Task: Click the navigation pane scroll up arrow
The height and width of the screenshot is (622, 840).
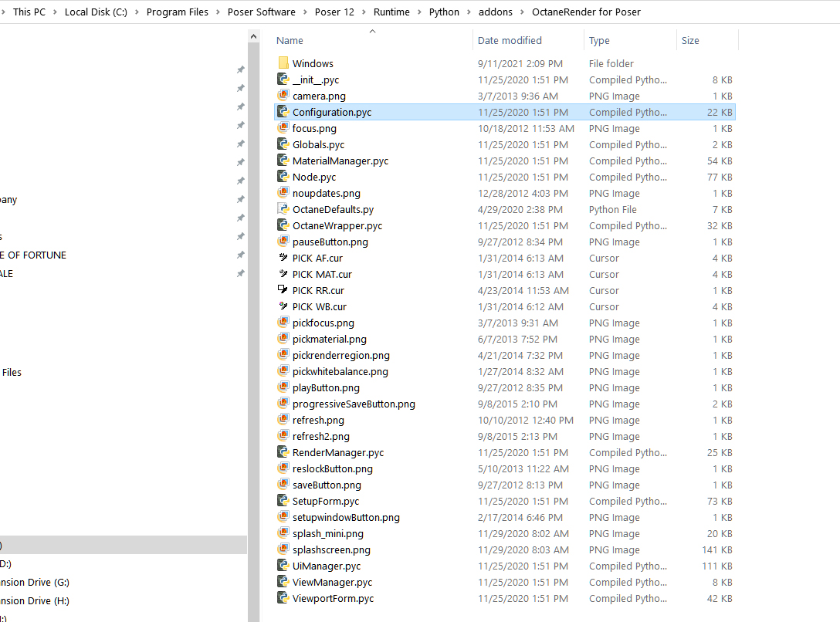Action: 253,36
